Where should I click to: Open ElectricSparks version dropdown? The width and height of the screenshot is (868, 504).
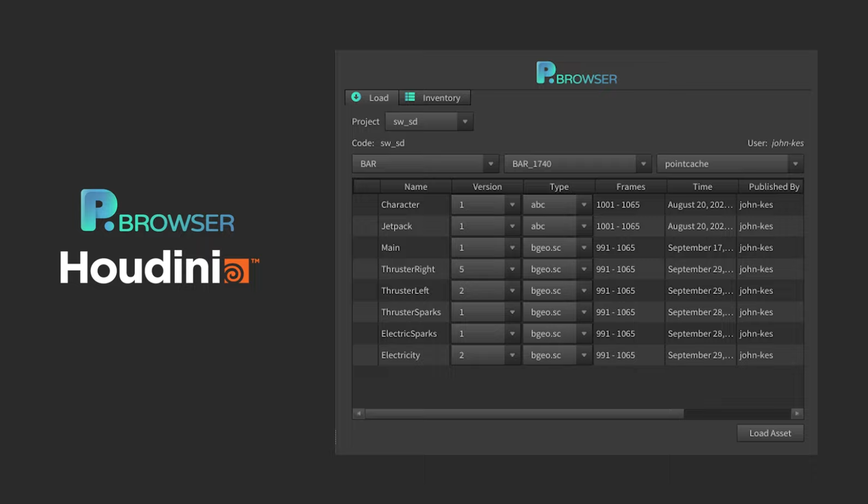[486, 334]
